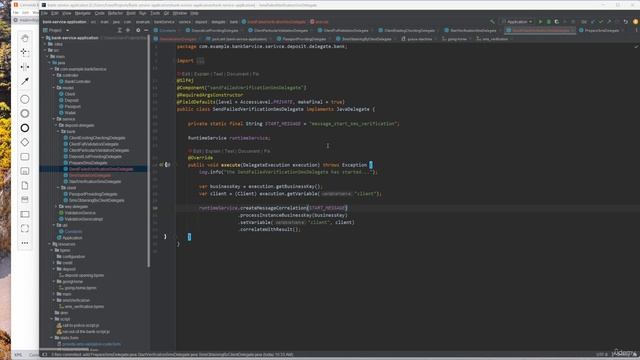Image resolution: width=640 pixels, height=360 pixels.
Task: Collapse the deposit.delegate package node
Action: (56, 125)
